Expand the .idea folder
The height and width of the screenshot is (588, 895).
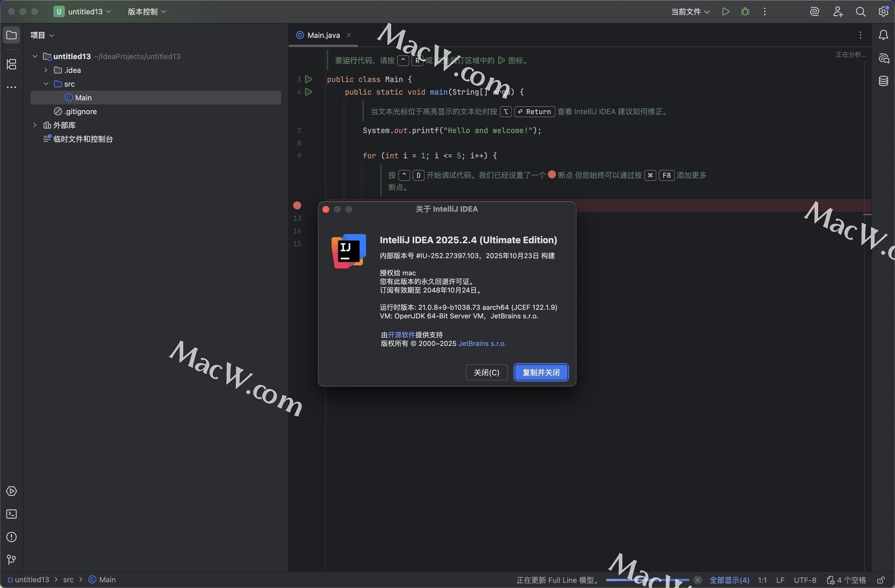pos(46,70)
